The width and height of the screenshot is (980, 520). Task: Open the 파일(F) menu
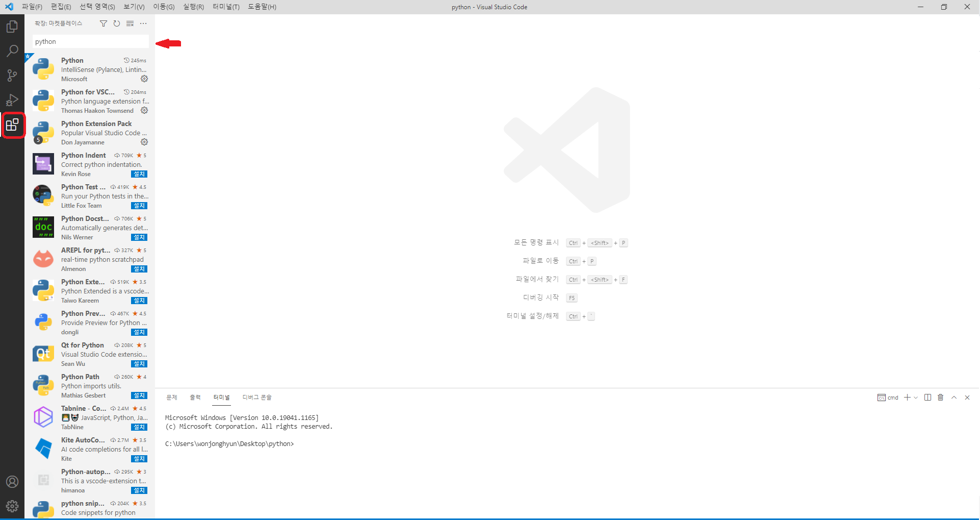click(32, 7)
